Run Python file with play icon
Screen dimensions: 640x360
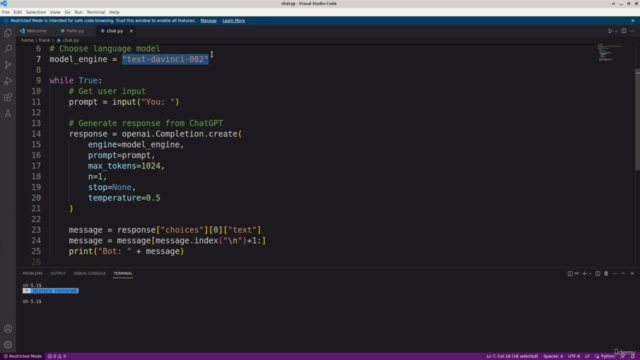click(x=610, y=31)
